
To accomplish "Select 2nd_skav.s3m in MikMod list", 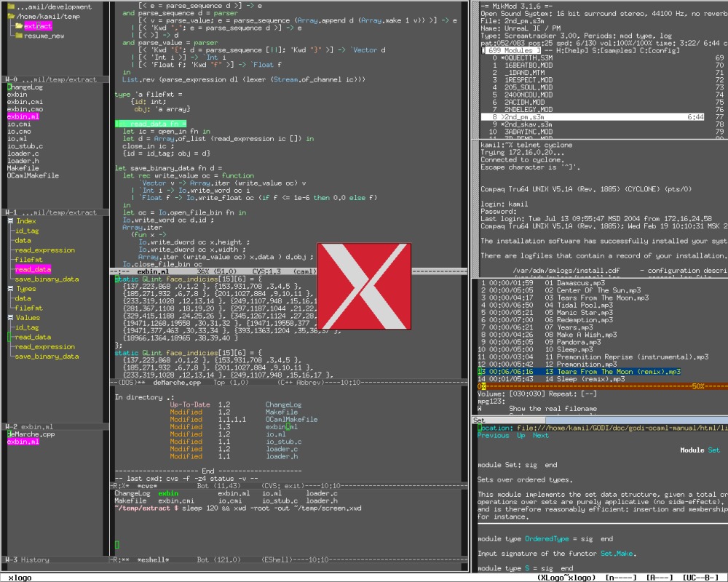I will pyautogui.click(x=527, y=124).
